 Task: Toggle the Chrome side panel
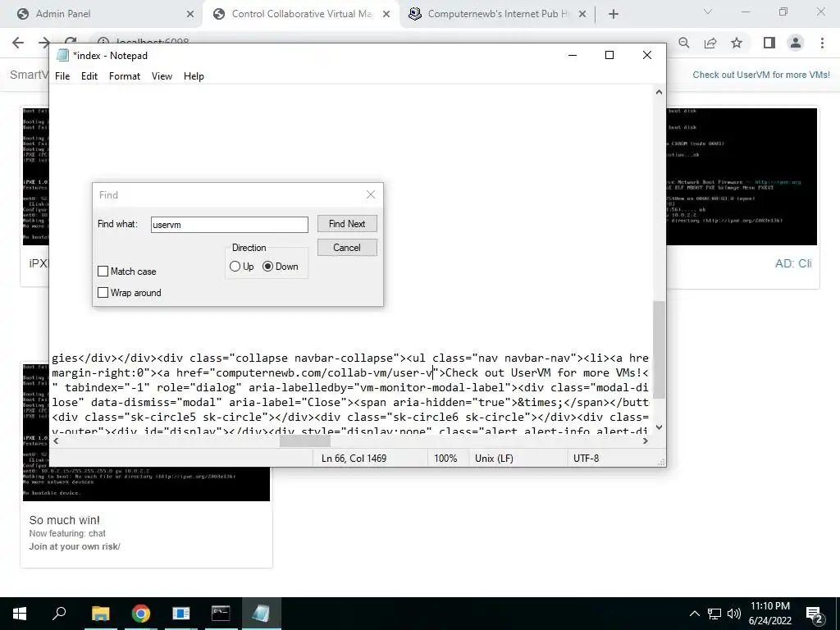pos(769,43)
